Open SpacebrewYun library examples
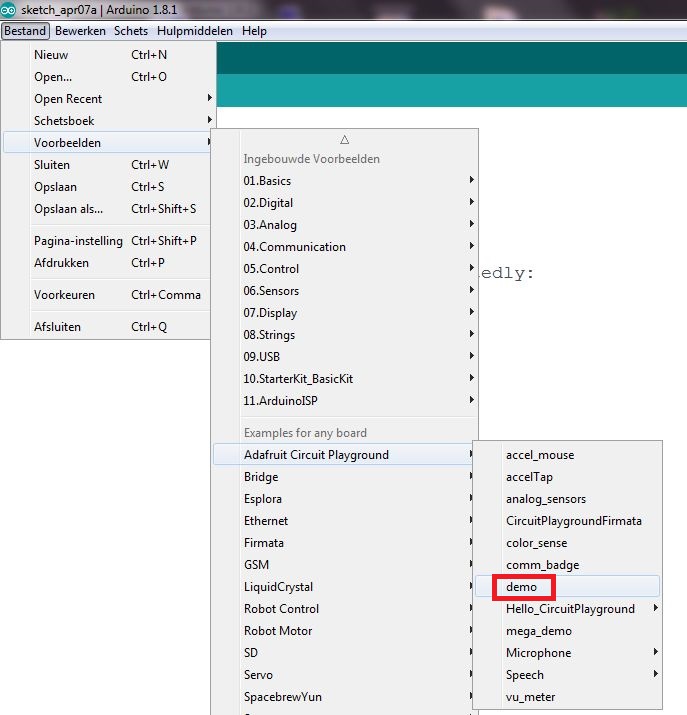This screenshot has height=715, width=687. 343,697
